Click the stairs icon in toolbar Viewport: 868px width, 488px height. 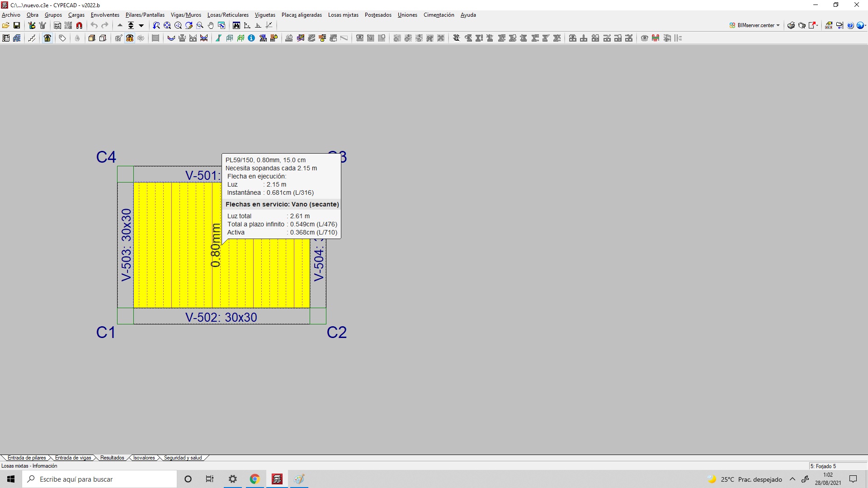click(32, 38)
